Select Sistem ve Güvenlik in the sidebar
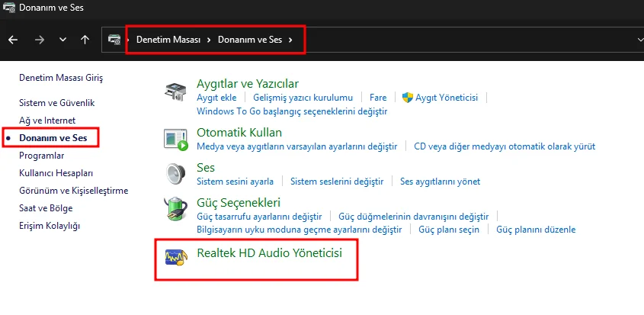Screen dimensions: 644x315 tap(56, 103)
